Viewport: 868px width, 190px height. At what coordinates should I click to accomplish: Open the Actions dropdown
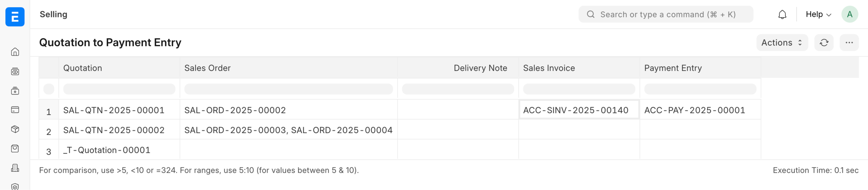click(x=782, y=43)
